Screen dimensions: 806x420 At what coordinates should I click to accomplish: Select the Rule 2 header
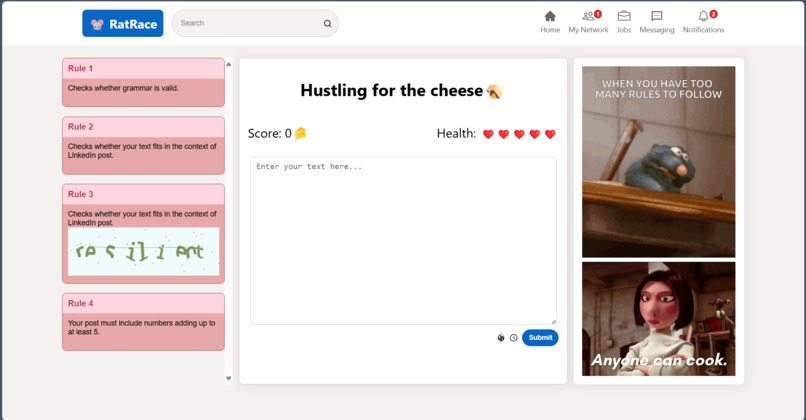click(143, 126)
